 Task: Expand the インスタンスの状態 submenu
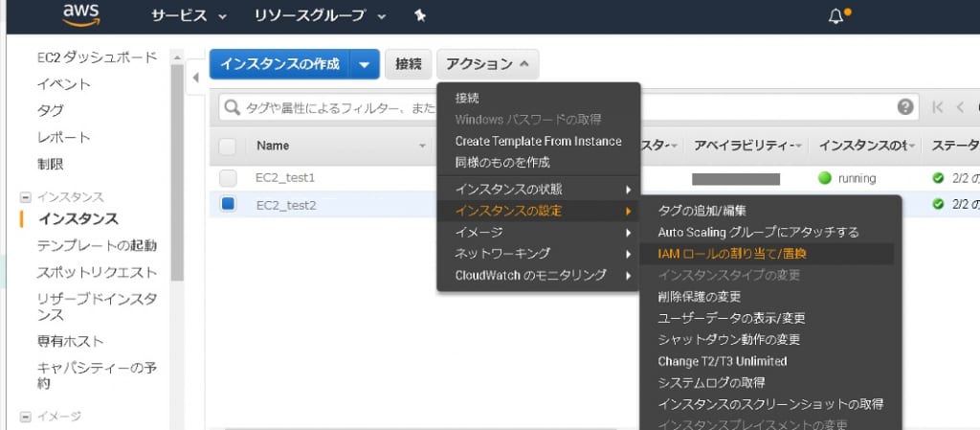[x=538, y=190]
